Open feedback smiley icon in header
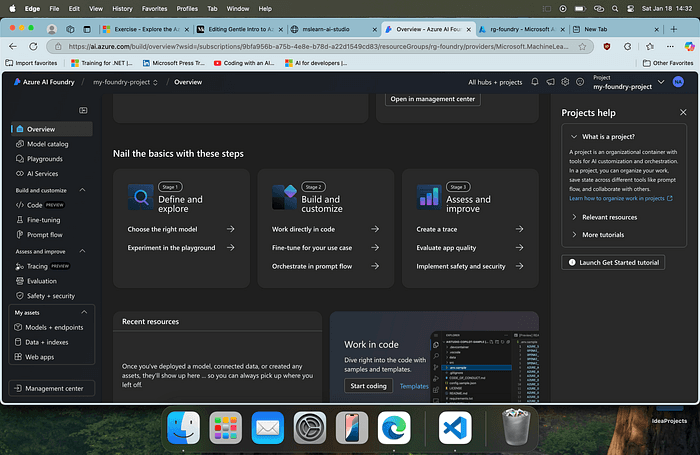Screen dimensions: 700x455 pos(580,82)
